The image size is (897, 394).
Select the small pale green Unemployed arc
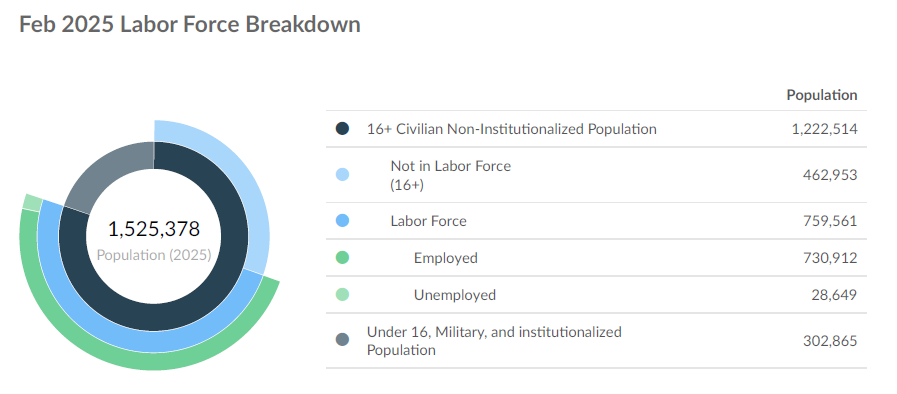(33, 202)
